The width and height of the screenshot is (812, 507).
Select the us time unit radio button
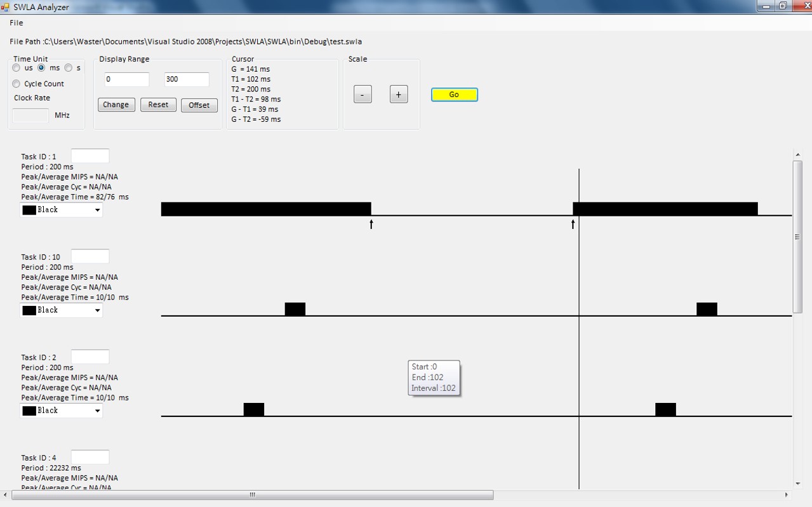click(x=17, y=68)
